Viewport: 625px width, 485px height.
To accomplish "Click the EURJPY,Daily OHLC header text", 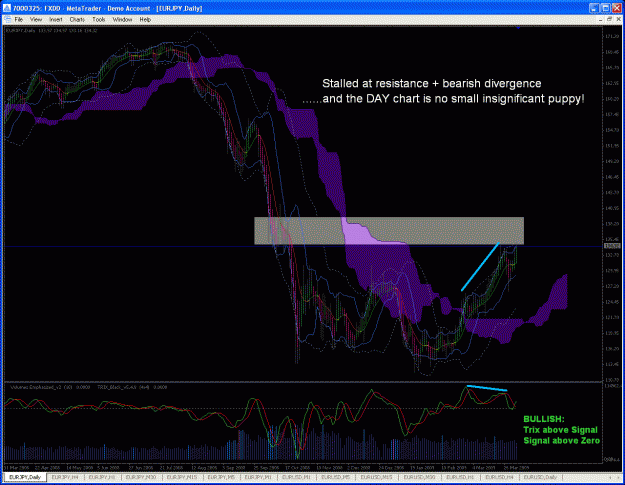I will pos(51,30).
